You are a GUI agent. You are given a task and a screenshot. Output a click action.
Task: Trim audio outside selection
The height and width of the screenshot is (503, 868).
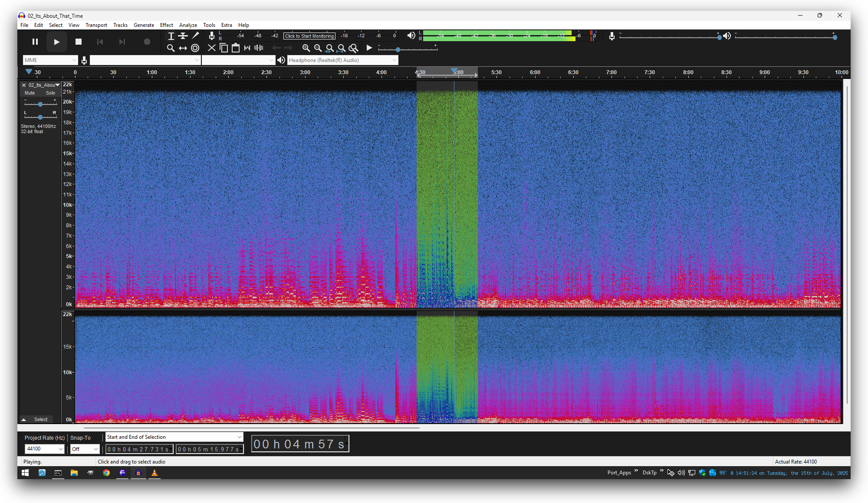(247, 48)
